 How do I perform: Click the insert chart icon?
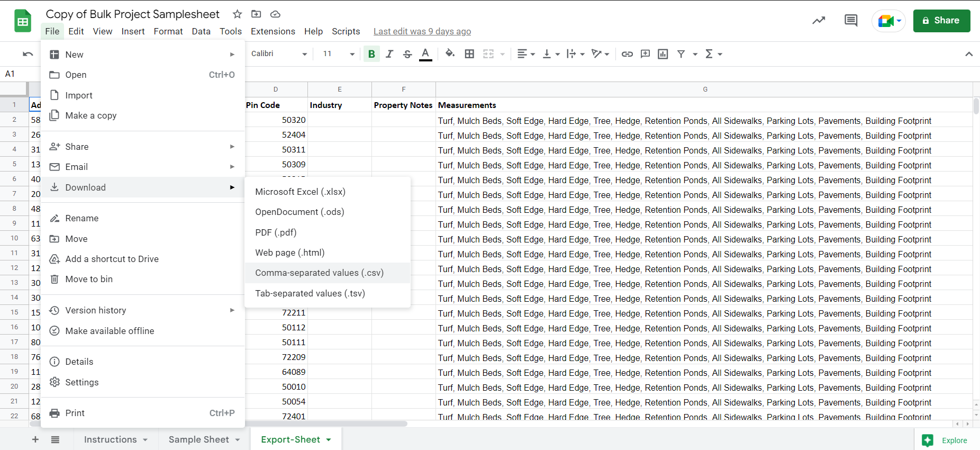click(663, 54)
